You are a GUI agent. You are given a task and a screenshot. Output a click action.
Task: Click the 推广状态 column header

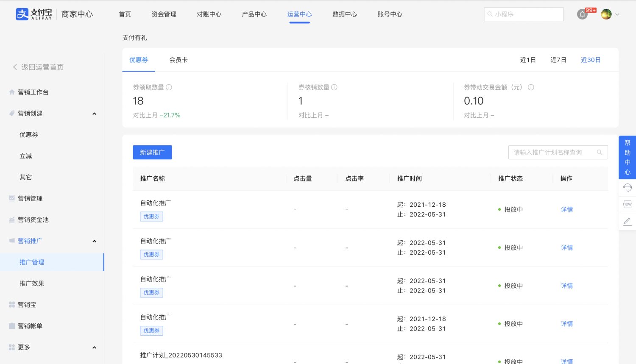coord(510,179)
